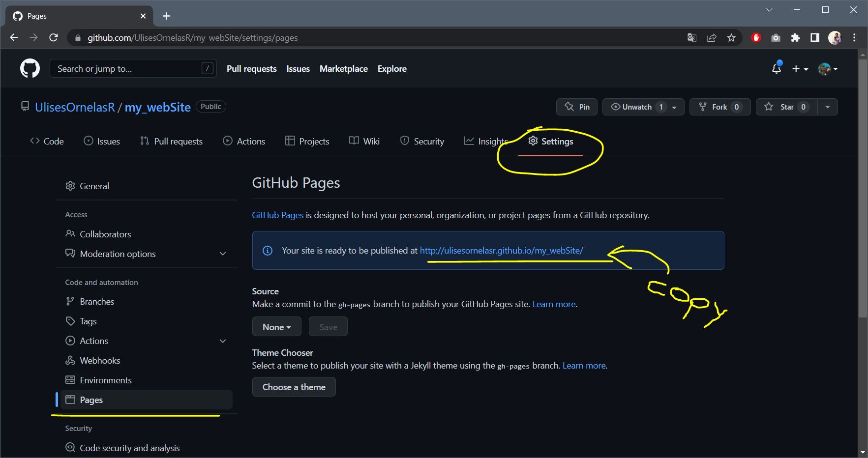The width and height of the screenshot is (868, 458).
Task: Click Issues in top navigation
Action: [x=298, y=69]
